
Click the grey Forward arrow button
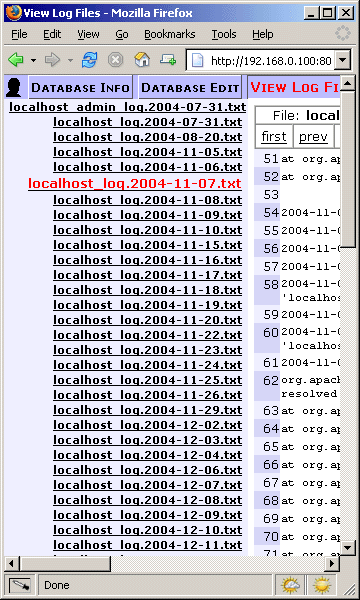tap(51, 60)
